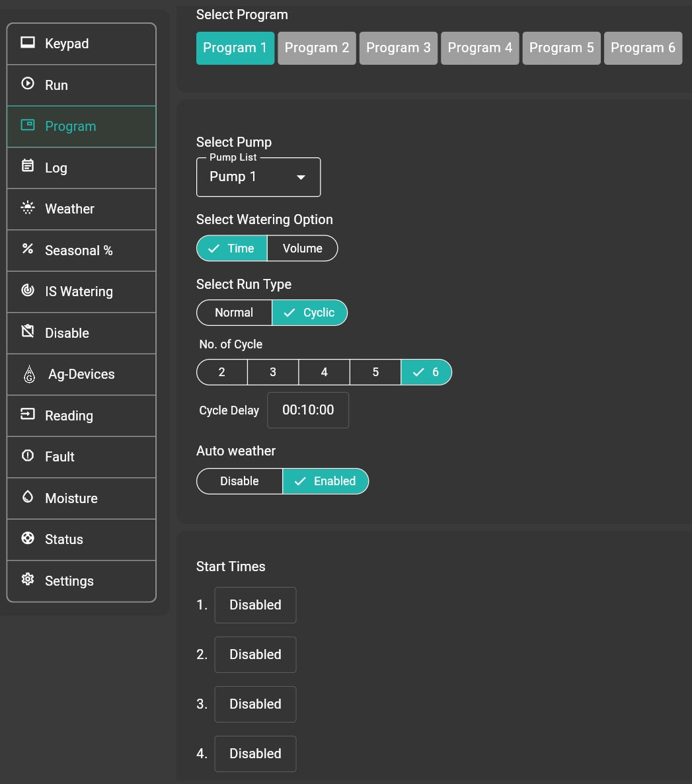
Task: Set start time 3 Disabled button
Action: 255,704
